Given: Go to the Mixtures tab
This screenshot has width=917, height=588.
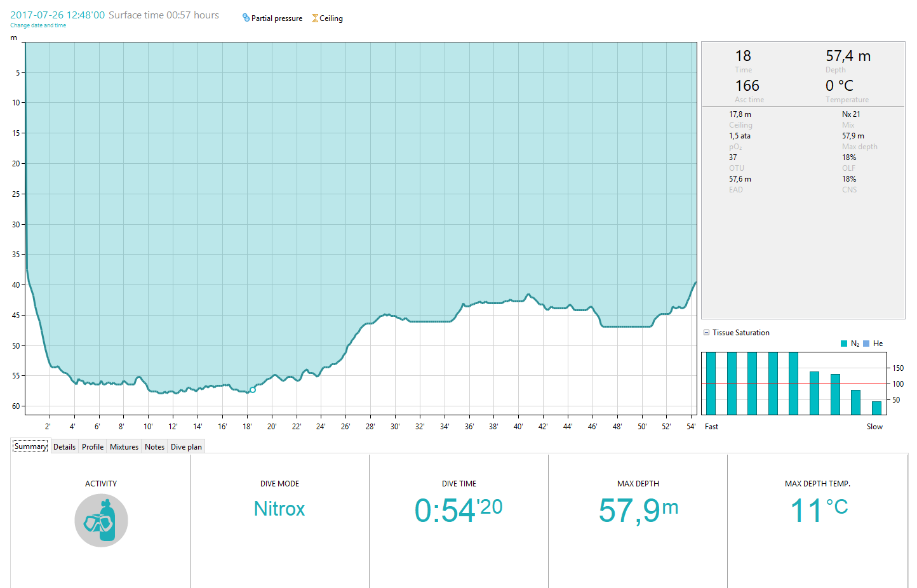Looking at the screenshot, I should click(124, 447).
